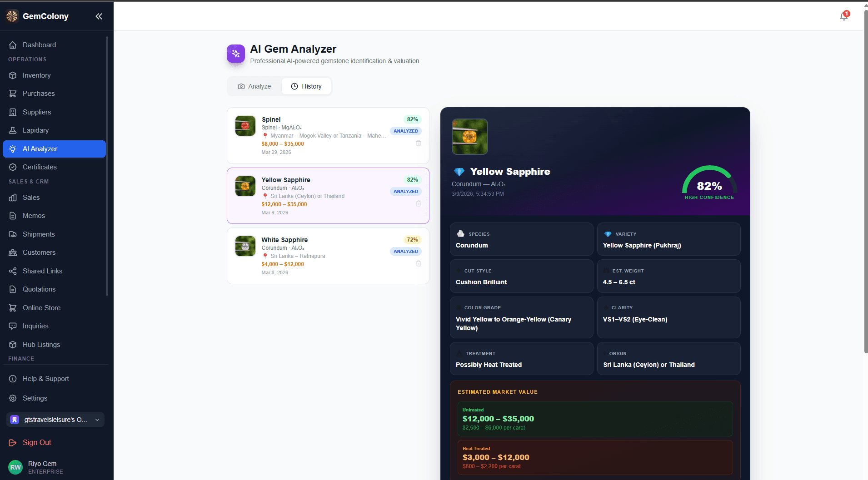Expand gtstravelsleisure's organization dropdown

55,420
